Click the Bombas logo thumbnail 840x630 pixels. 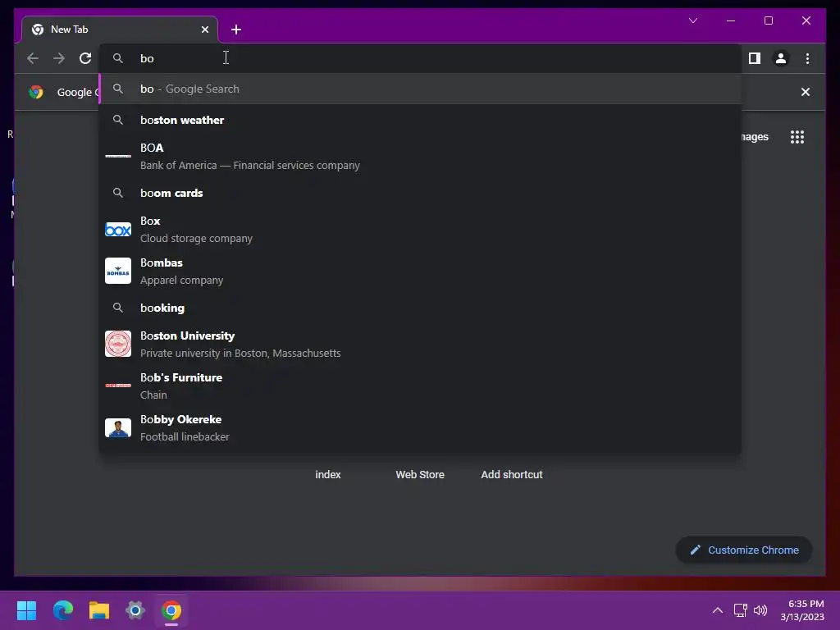[x=118, y=271]
